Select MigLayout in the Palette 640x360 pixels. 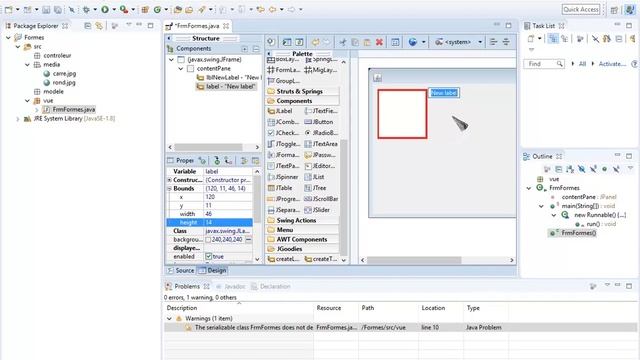(x=321, y=70)
